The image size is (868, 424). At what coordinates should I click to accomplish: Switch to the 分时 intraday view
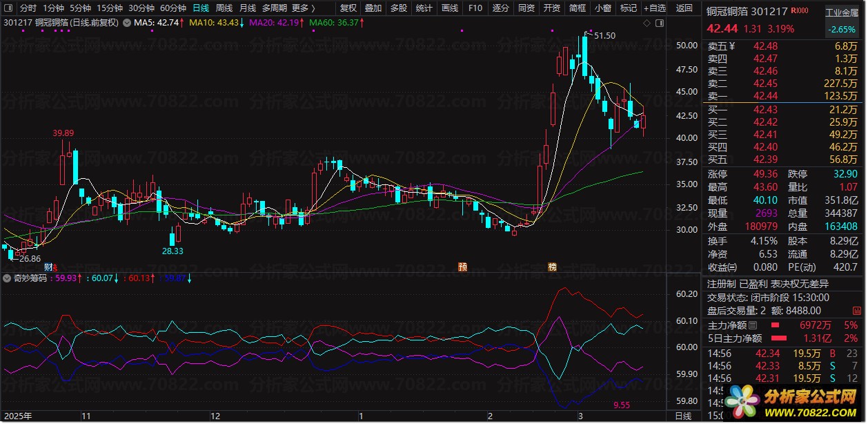28,8
